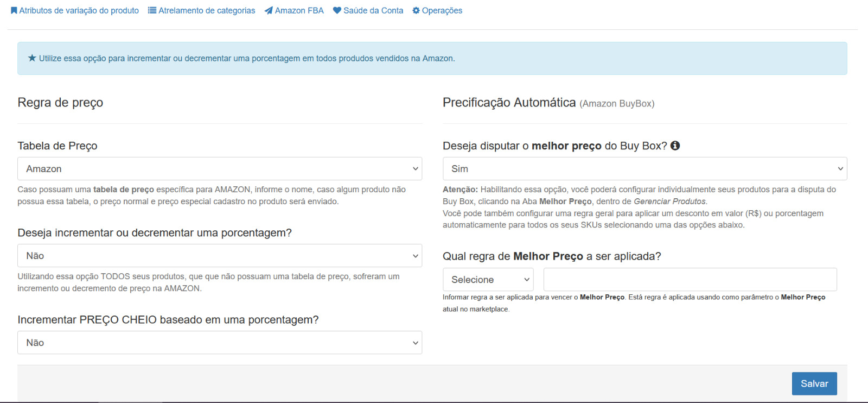868x403 pixels.
Task: Click the help text Informar regra a ser aplicada
Action: [x=634, y=303]
